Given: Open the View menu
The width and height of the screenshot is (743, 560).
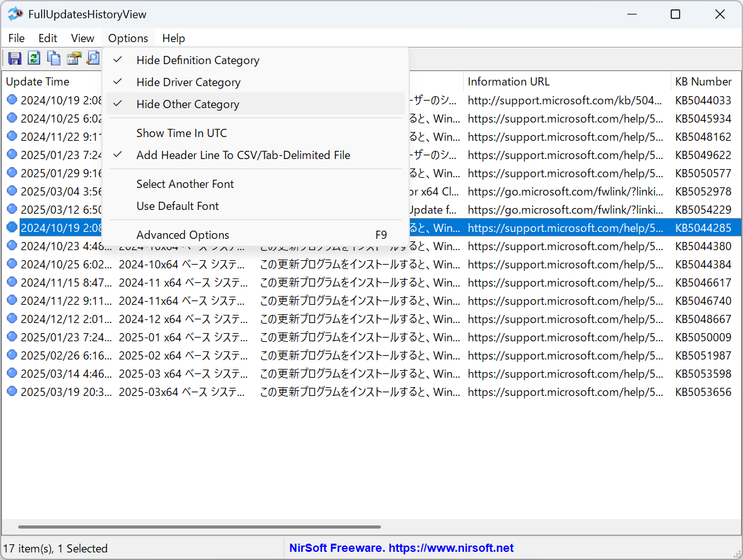Looking at the screenshot, I should click(82, 38).
